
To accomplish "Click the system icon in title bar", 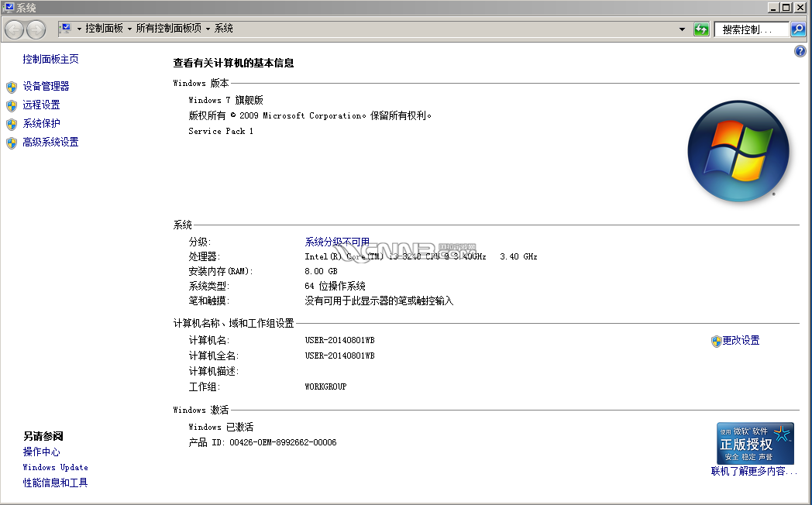I will (9, 7).
